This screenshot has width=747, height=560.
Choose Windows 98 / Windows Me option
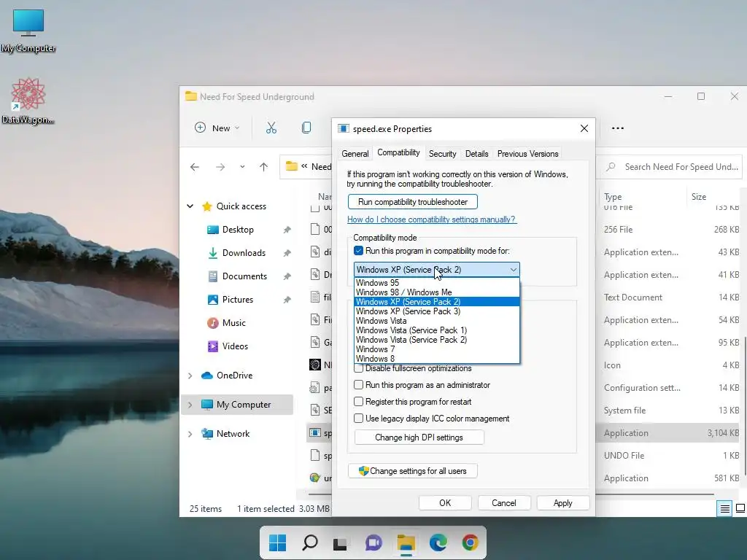(x=437, y=292)
